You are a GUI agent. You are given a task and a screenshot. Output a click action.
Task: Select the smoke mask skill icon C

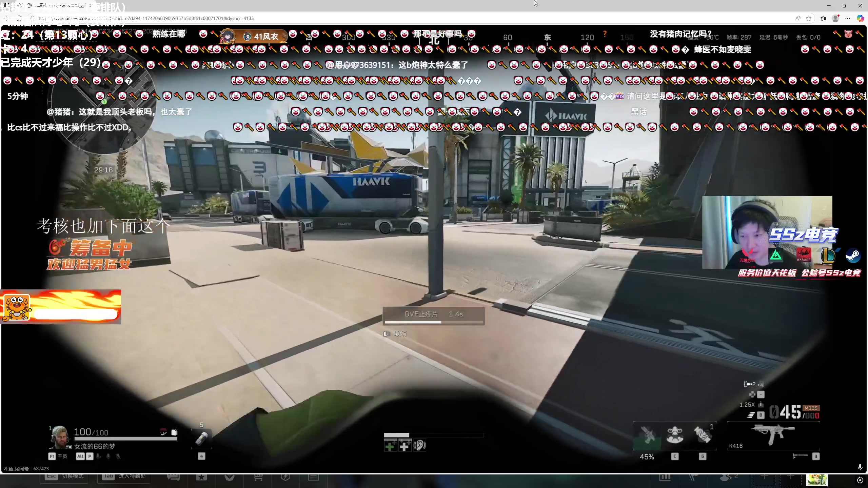coord(675,435)
